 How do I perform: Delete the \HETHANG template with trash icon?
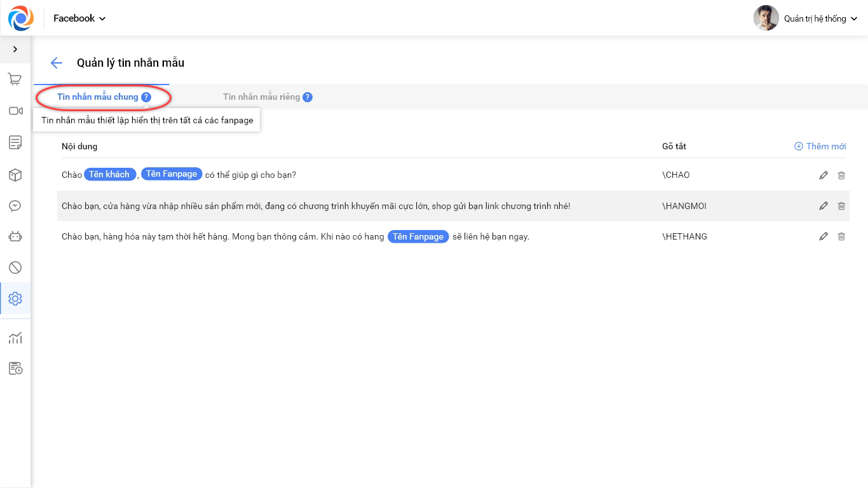[x=841, y=236]
